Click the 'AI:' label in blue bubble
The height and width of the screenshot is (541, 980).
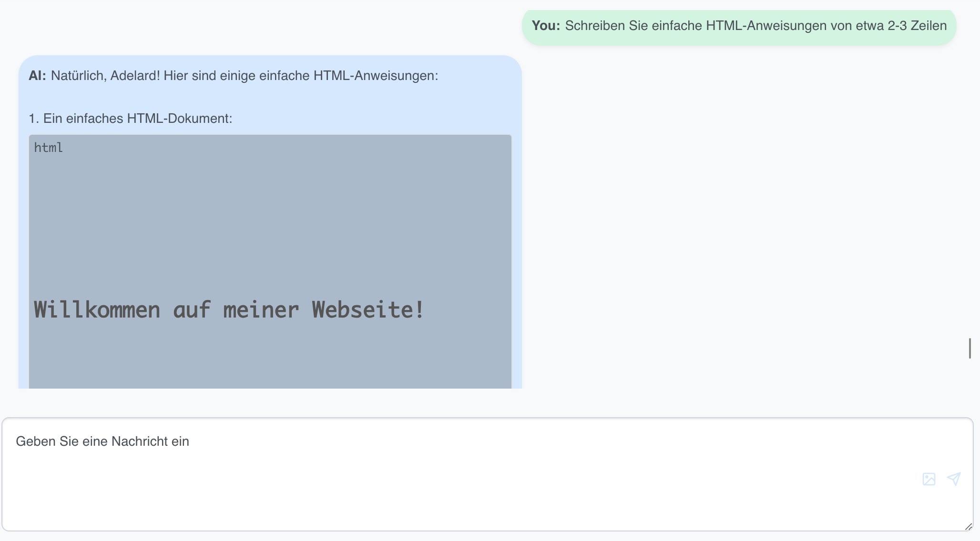38,76
